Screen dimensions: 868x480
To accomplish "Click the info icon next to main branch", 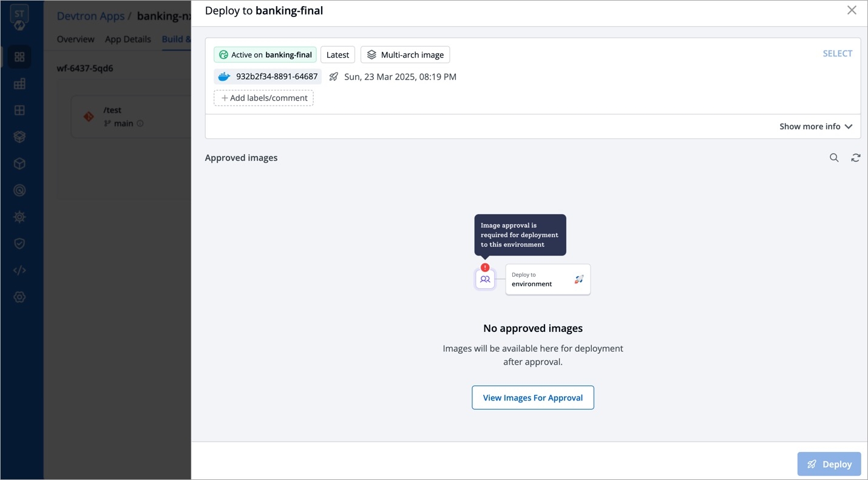I will (x=140, y=123).
